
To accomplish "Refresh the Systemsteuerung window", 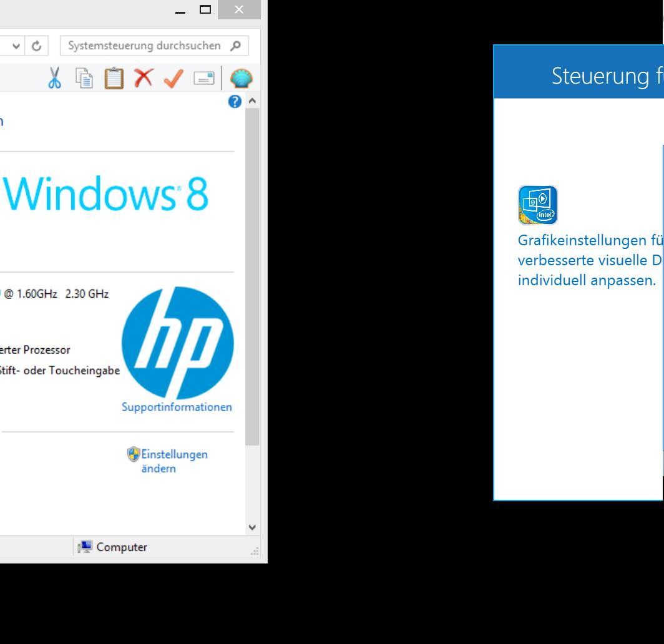I will tap(36, 46).
